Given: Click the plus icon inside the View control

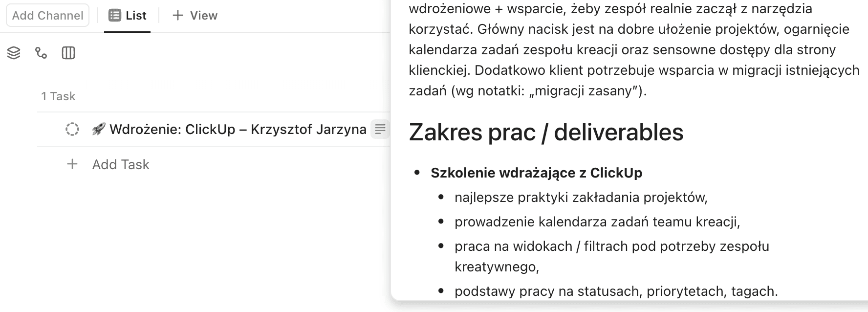Looking at the screenshot, I should pyautogui.click(x=178, y=15).
